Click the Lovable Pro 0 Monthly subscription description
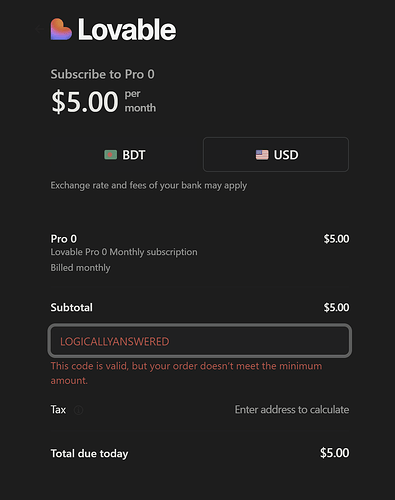Screen dimensions: 395x500 point(124,252)
